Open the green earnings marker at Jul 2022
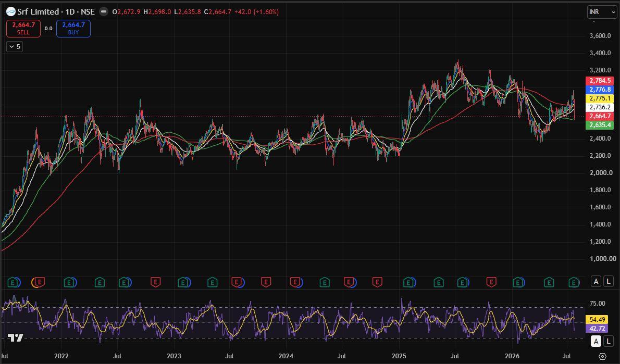 click(125, 282)
